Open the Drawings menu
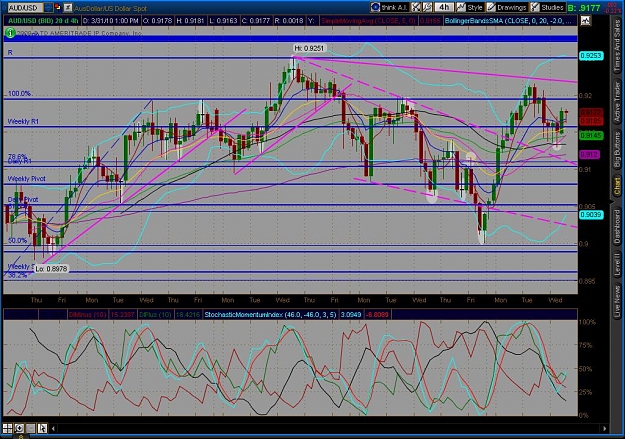This screenshot has height=439, width=625. coord(506,7)
